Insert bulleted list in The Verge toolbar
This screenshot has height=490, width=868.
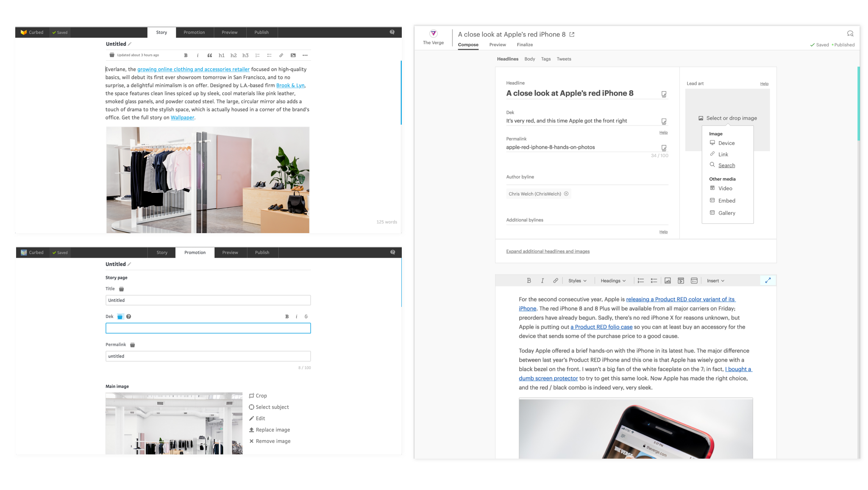click(654, 281)
